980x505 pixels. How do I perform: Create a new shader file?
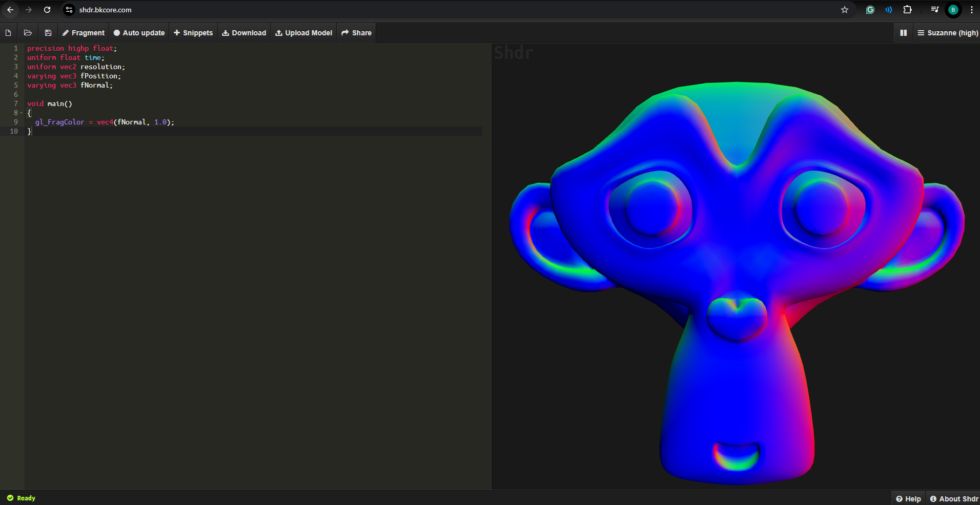pyautogui.click(x=8, y=33)
